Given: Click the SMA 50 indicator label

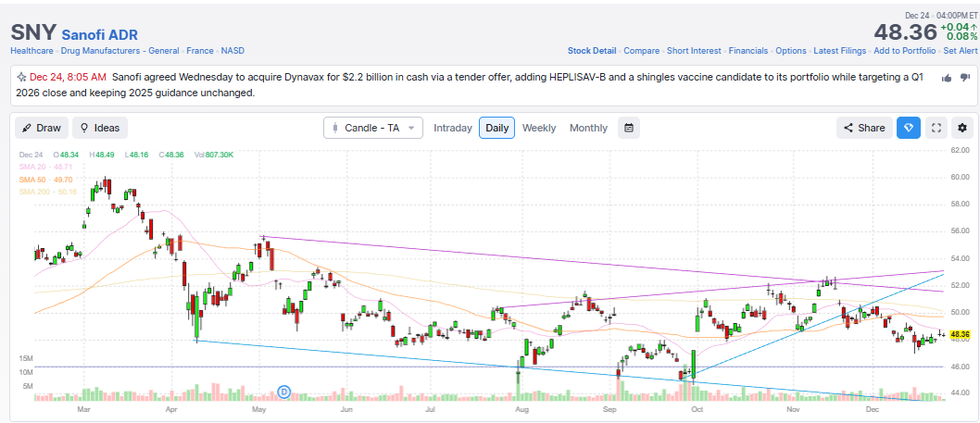Looking at the screenshot, I should coord(44,180).
